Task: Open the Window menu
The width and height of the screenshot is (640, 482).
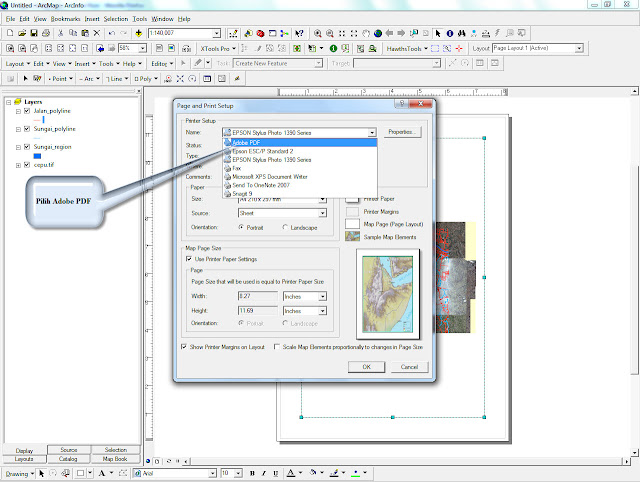Action: coord(162,19)
